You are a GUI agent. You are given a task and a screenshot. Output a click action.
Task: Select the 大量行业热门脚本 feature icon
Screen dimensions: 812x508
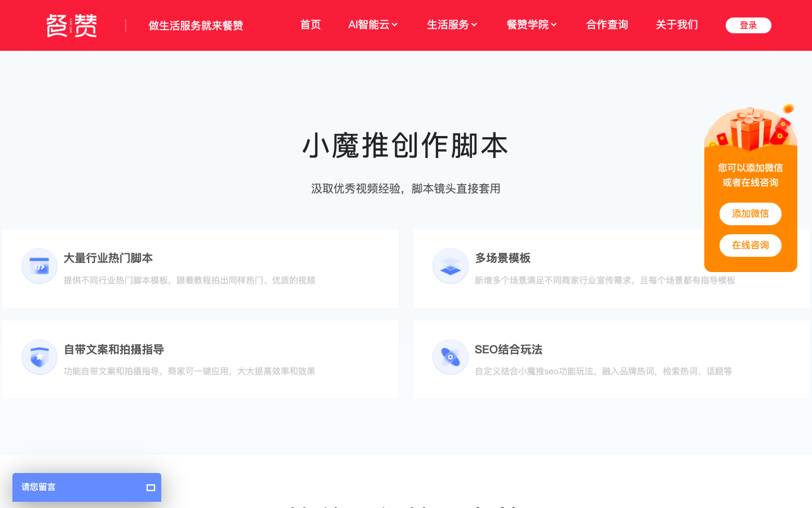click(39, 265)
